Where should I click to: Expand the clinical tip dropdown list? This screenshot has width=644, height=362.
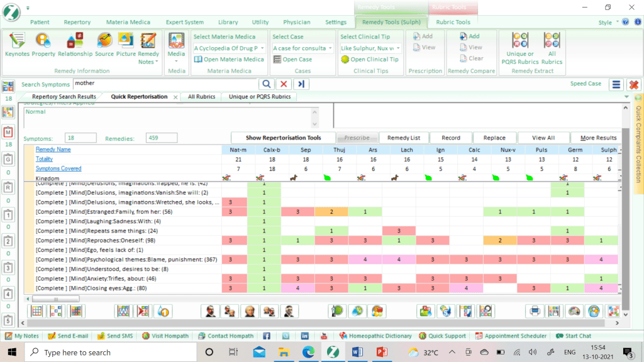point(399,48)
